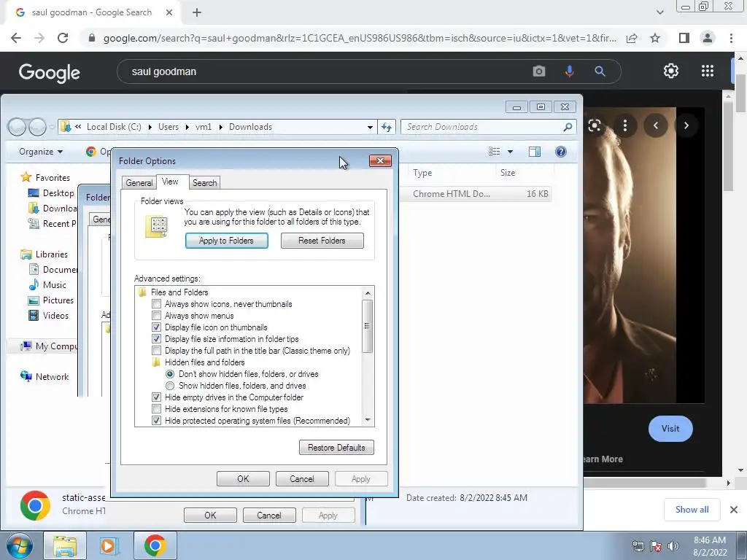Click advanced settings scroll up arrow
747x560 pixels.
(368, 292)
